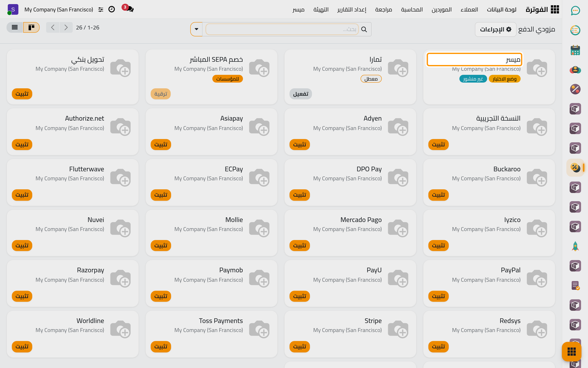The image size is (588, 368).
Task: Install the Razorpay payment provider
Action: point(22,296)
